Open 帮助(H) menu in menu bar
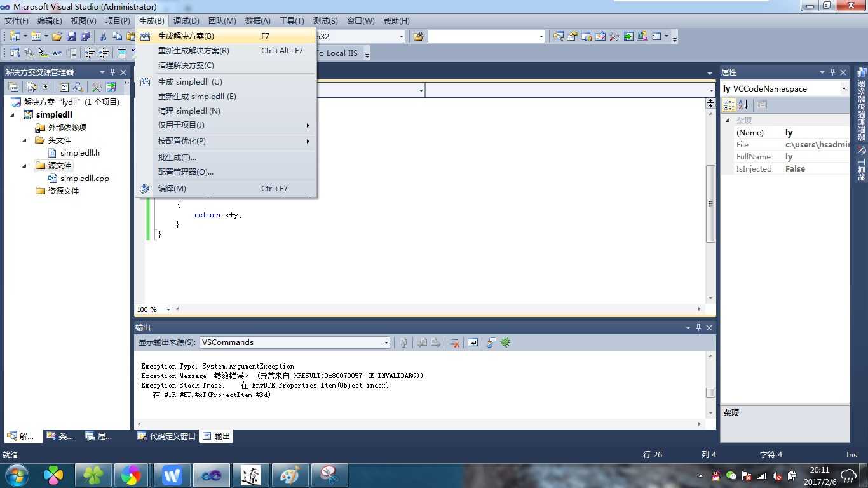The image size is (868, 488). point(397,21)
